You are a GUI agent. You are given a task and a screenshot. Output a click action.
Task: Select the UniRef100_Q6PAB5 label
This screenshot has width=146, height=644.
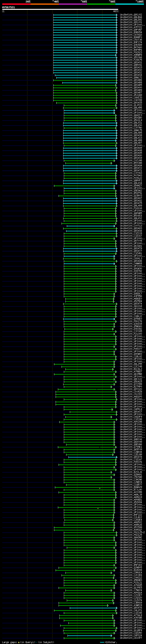point(131,213)
